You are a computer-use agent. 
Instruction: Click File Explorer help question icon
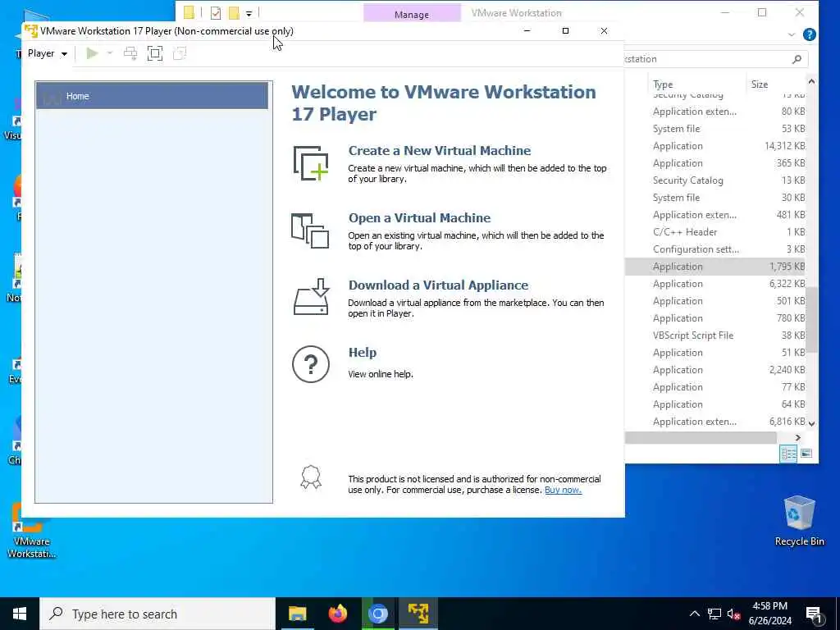810,34
